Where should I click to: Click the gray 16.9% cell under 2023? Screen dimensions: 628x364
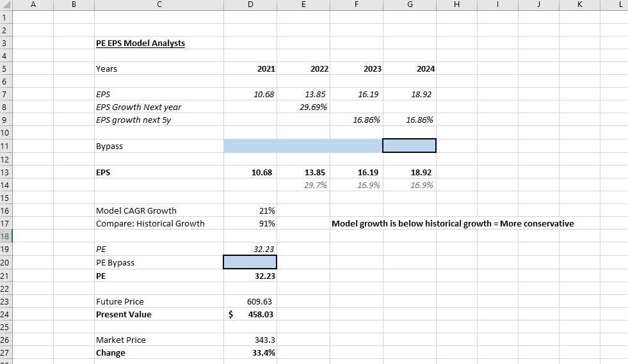(357, 185)
